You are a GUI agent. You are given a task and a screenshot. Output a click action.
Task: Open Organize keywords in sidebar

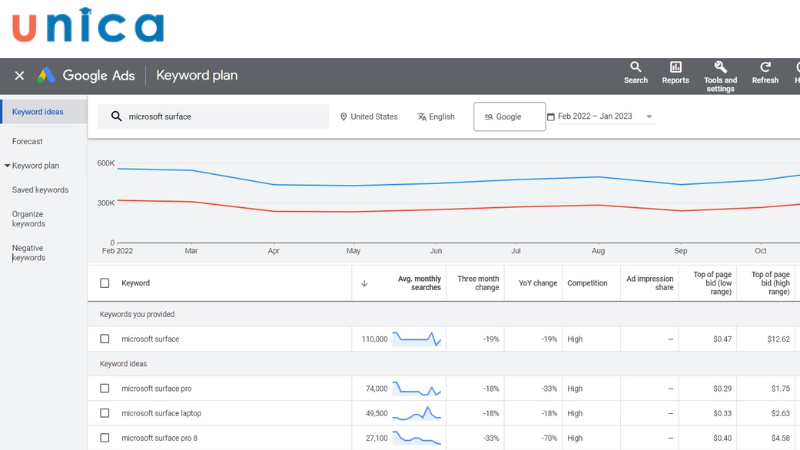29,219
